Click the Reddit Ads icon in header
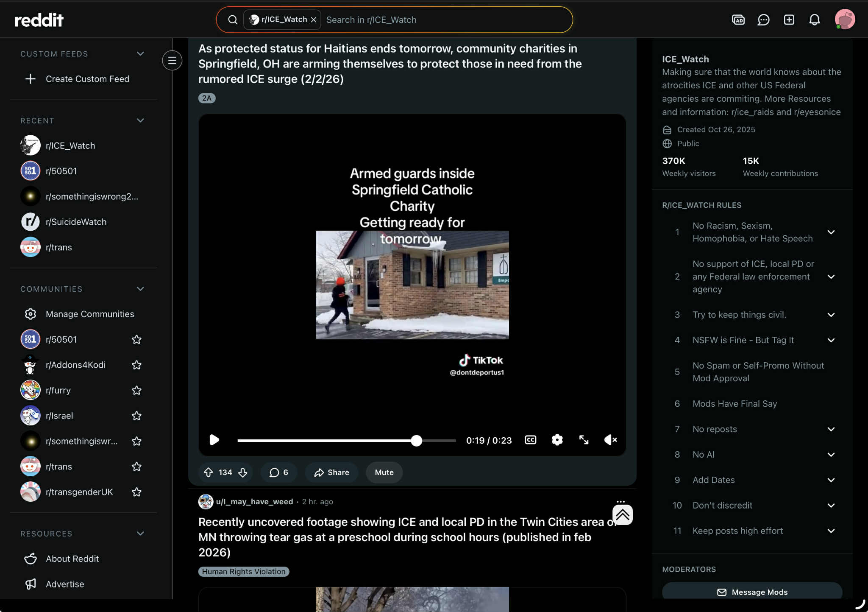 pos(738,20)
